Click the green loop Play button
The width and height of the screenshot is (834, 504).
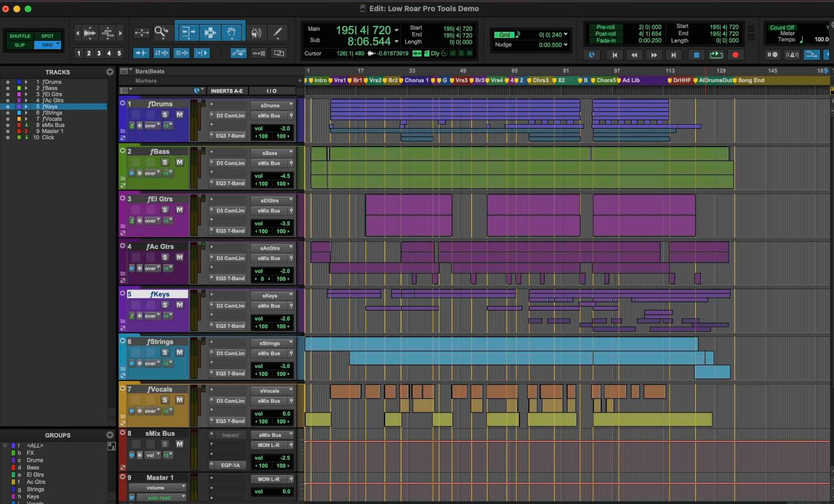pos(716,55)
